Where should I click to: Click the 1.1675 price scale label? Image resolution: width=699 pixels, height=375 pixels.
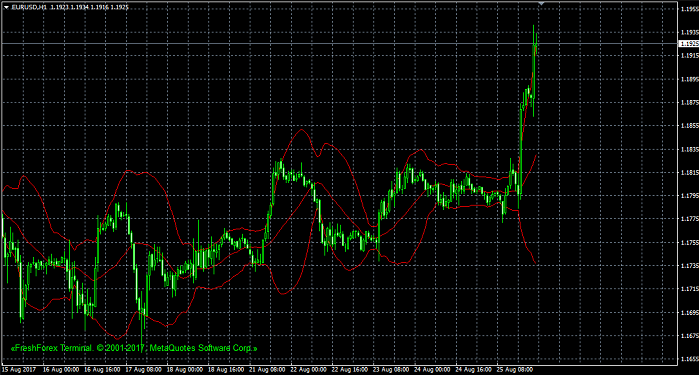690,335
